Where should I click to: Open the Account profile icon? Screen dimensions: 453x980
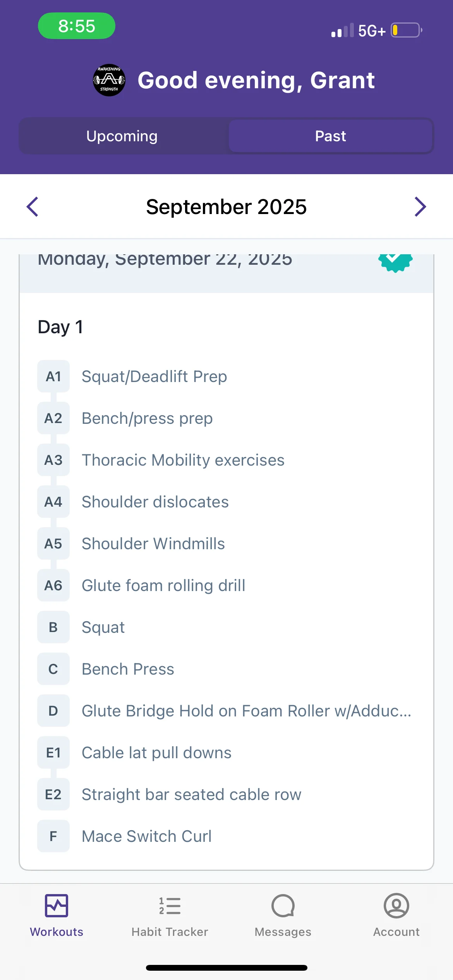(x=396, y=906)
